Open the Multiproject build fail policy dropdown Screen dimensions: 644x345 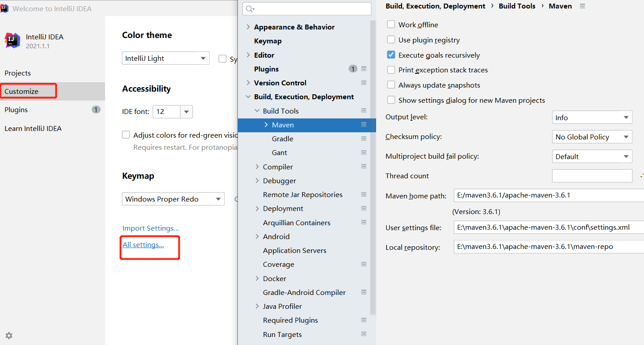pos(592,156)
